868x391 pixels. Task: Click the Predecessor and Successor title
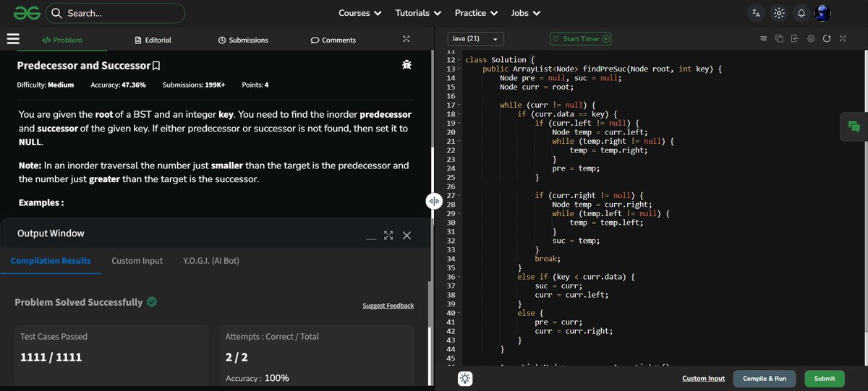83,66
